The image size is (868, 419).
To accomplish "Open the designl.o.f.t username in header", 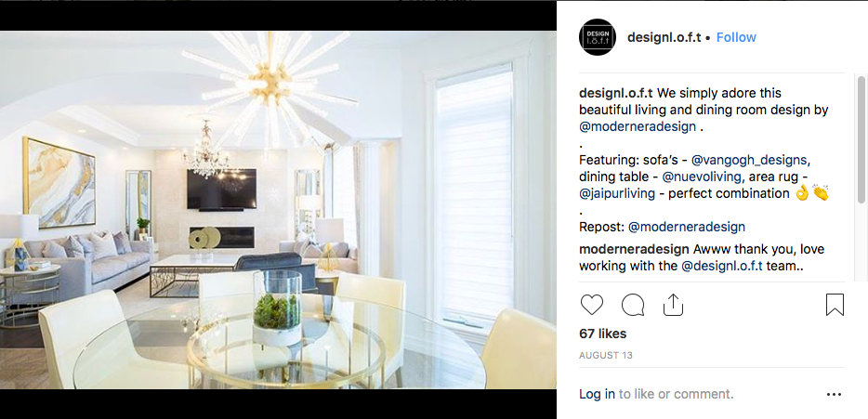I will click(664, 37).
